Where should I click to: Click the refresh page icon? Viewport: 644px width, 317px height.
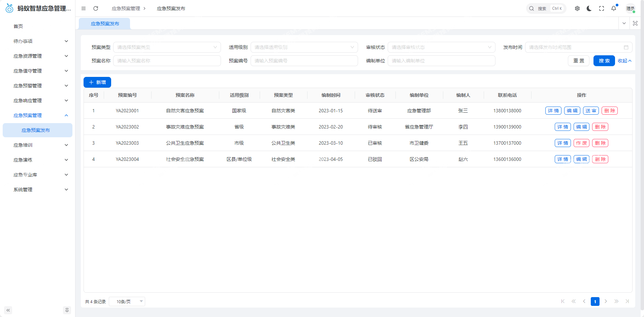pos(96,8)
